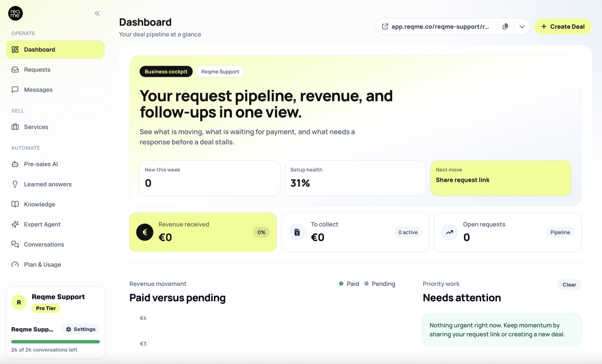The width and height of the screenshot is (602, 364).
Task: Click the Reqme Support pill
Action: (x=220, y=71)
